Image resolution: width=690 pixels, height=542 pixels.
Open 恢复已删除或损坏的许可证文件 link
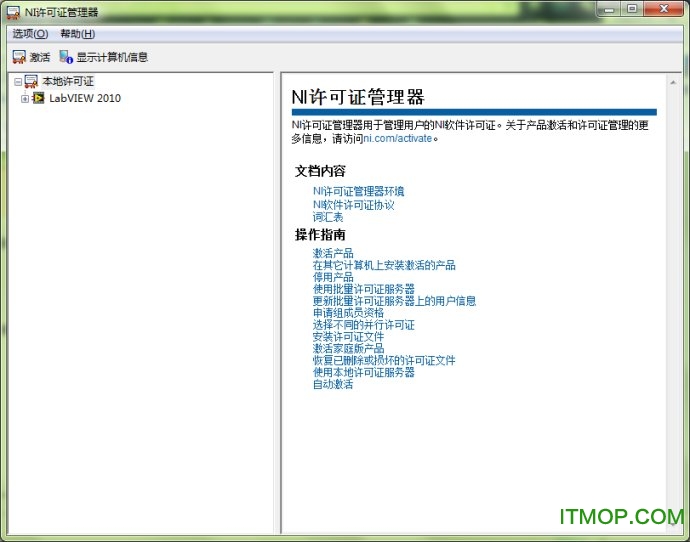pos(384,361)
